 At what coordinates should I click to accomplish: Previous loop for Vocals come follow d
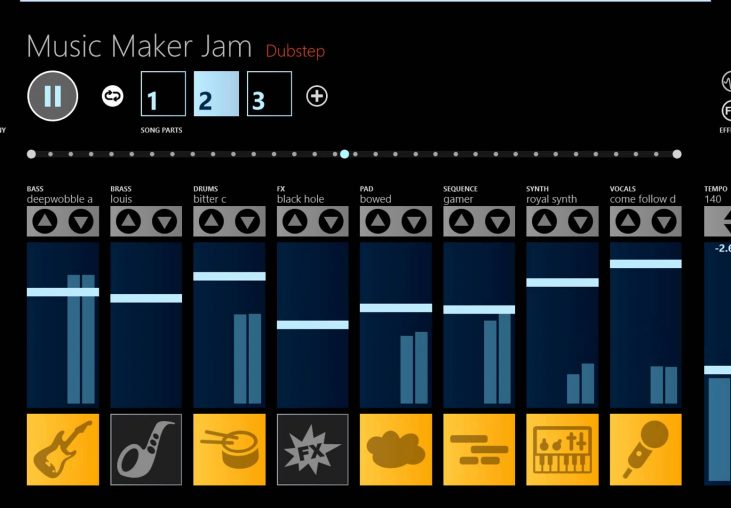(628, 221)
